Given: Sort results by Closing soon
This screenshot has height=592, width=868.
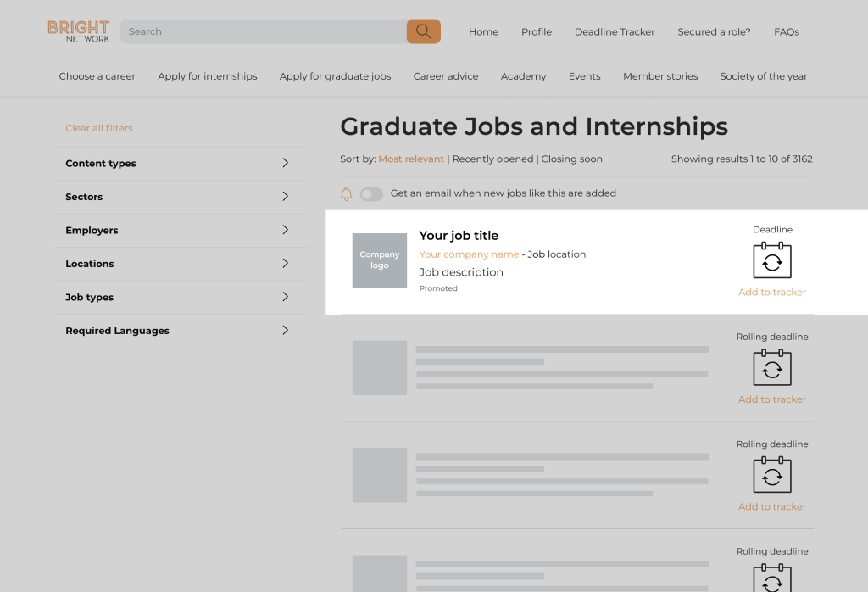Looking at the screenshot, I should tap(572, 159).
